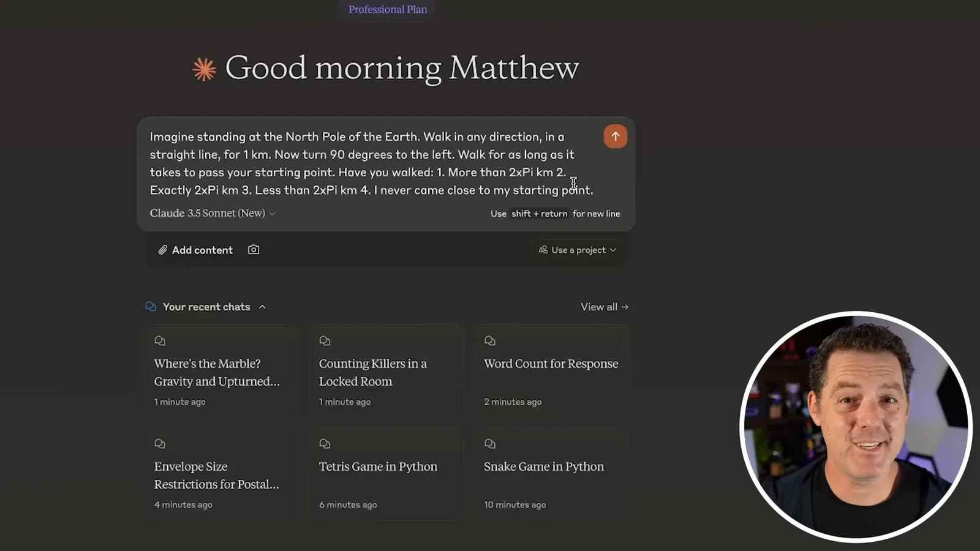This screenshot has width=980, height=551.
Task: Click the Claude starburst logo
Action: (204, 69)
